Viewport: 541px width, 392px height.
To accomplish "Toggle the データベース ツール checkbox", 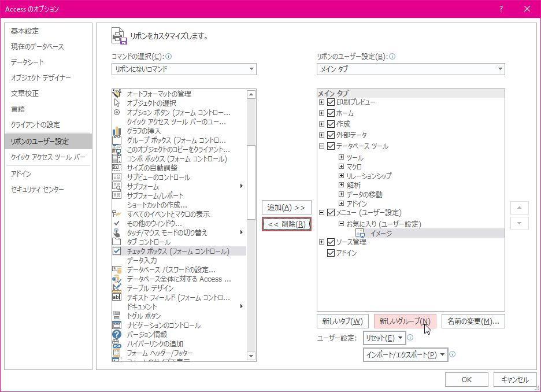I will 331,146.
